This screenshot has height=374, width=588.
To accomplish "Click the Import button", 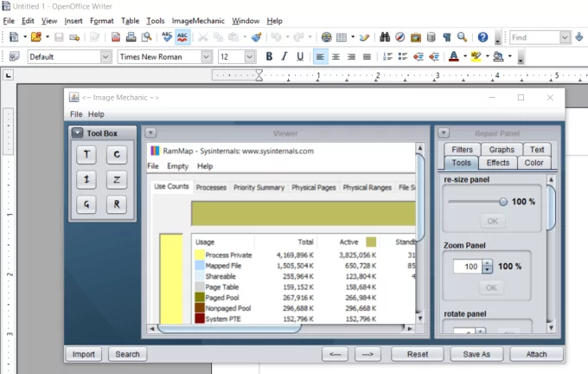I will 84,354.
